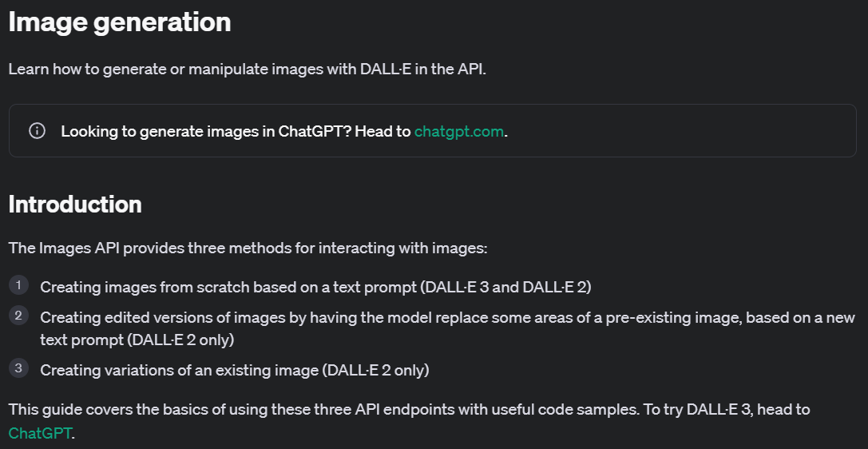Viewport: 868px width, 449px height.
Task: Click the number 3 list badge
Action: (x=18, y=368)
